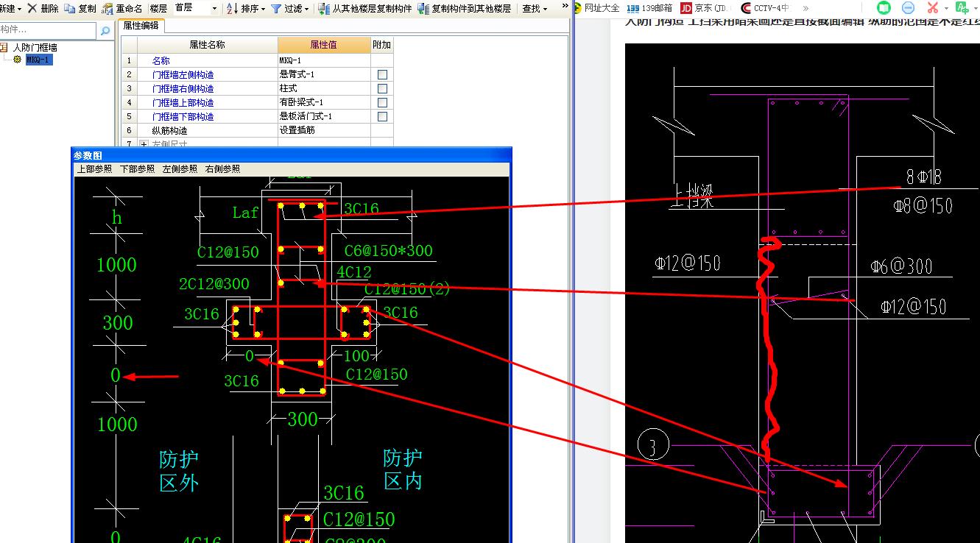Click value cell 悬板活门式-1
The width and height of the screenshot is (980, 543).
(x=324, y=116)
